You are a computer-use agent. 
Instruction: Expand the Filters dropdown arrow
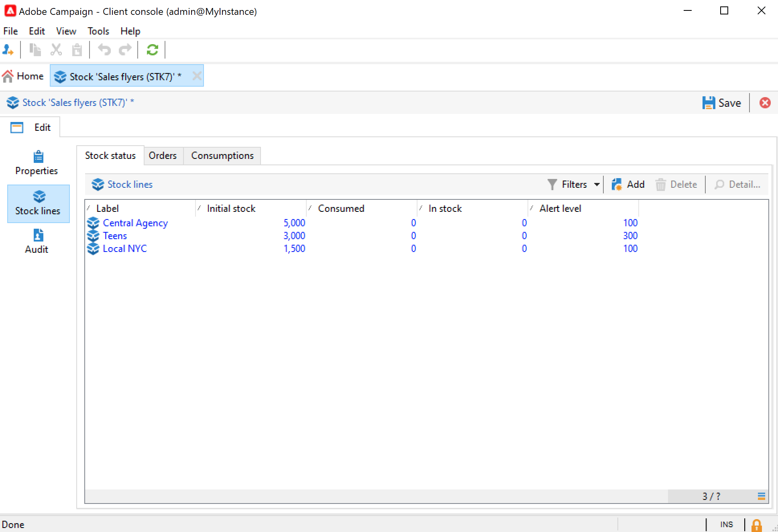point(597,185)
